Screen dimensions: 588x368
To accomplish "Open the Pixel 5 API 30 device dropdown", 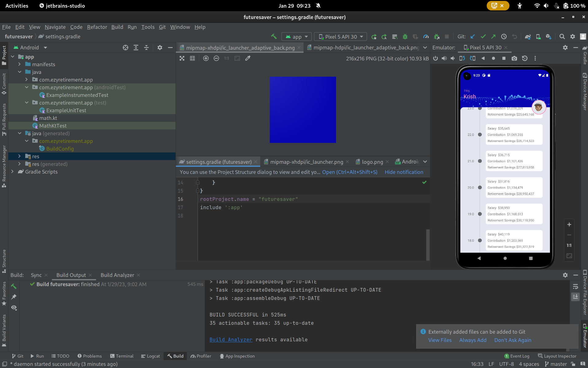I will tap(341, 36).
